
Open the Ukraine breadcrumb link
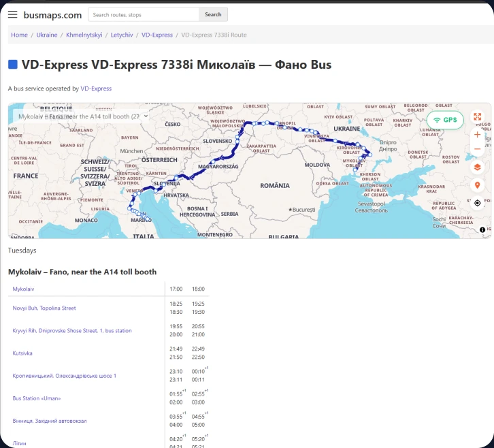(47, 35)
